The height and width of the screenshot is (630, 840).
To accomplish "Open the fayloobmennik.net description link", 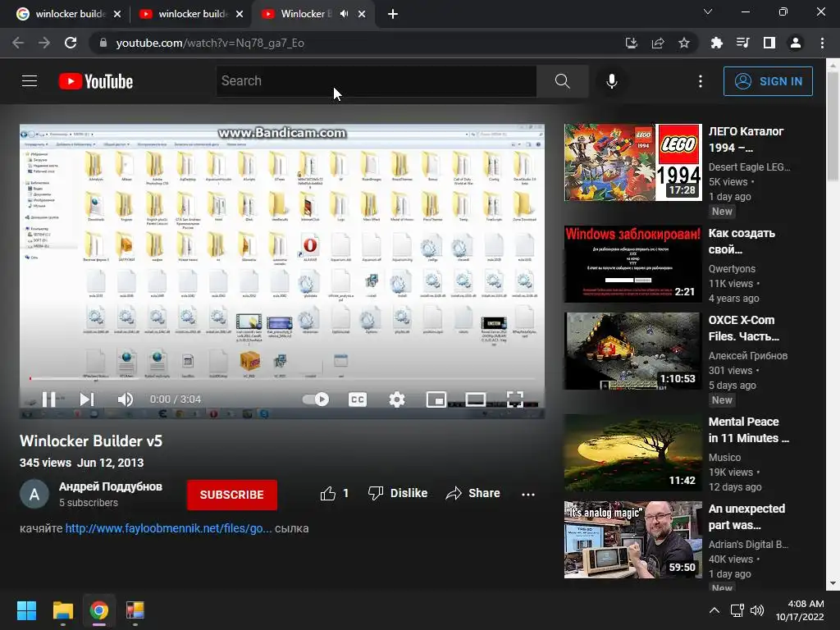I will (168, 528).
